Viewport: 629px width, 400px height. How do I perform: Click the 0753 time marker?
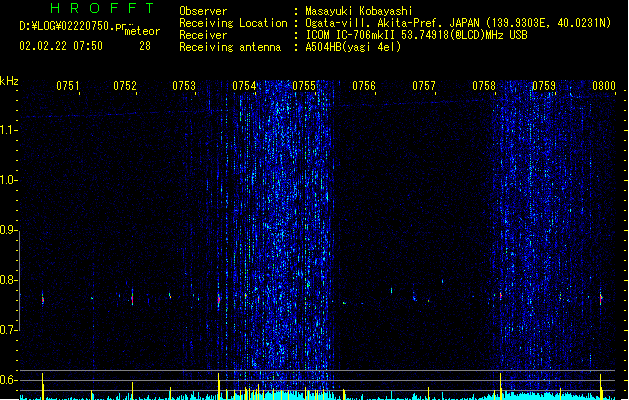pos(184,86)
